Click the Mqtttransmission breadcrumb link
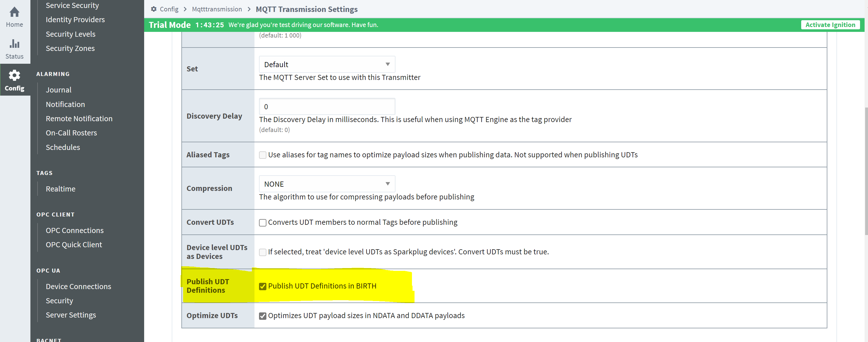Image resolution: width=868 pixels, height=342 pixels. tap(217, 9)
